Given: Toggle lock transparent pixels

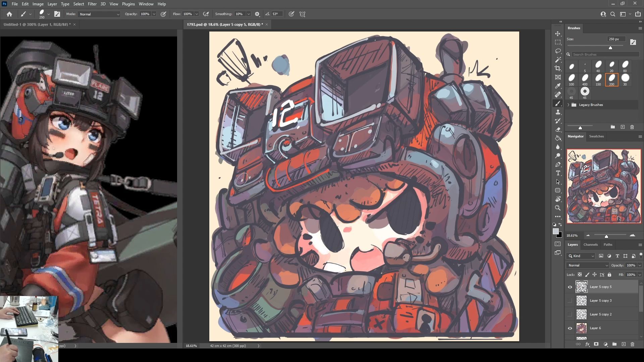Looking at the screenshot, I should [580, 275].
